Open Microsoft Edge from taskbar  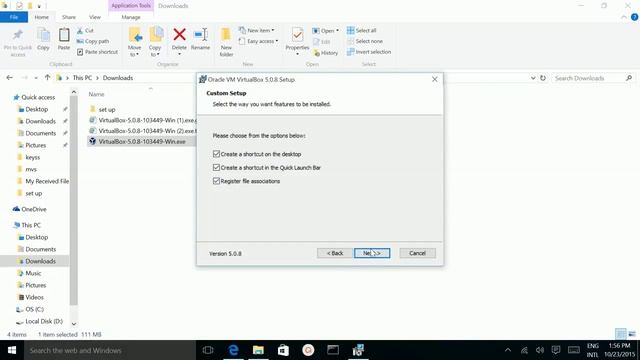pyautogui.click(x=233, y=350)
